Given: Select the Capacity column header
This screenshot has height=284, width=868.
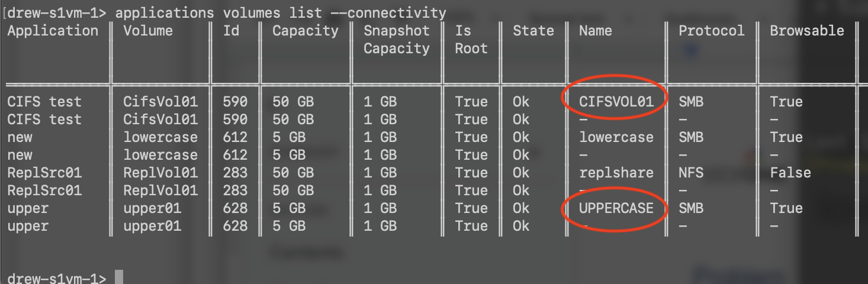Looking at the screenshot, I should pyautogui.click(x=306, y=31).
